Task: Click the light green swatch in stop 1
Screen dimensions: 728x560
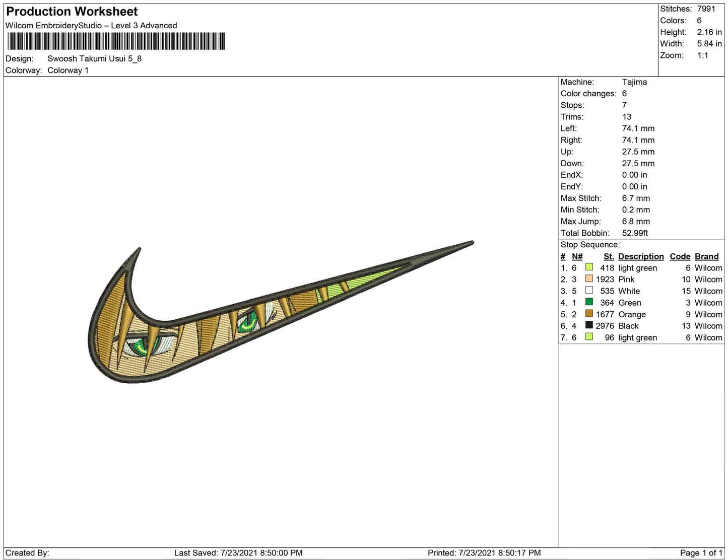Action: tap(589, 267)
